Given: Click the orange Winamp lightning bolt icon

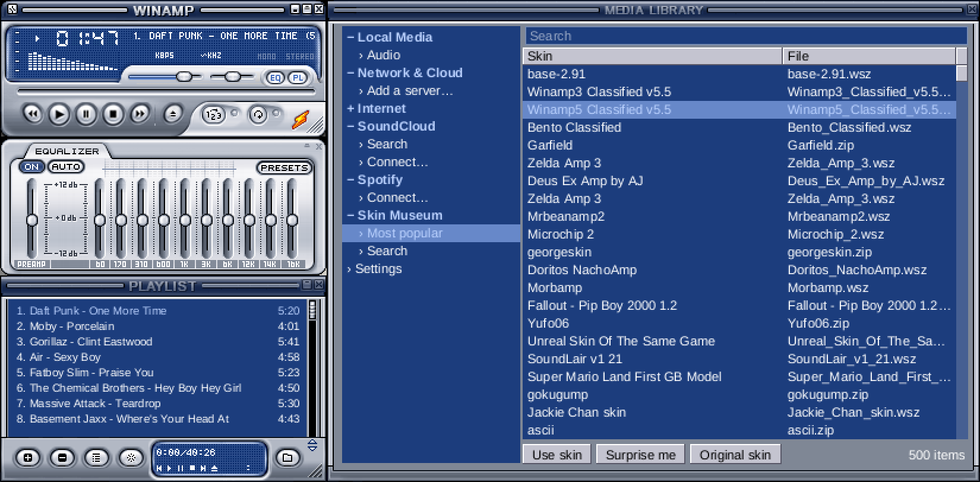Looking at the screenshot, I should (301, 119).
